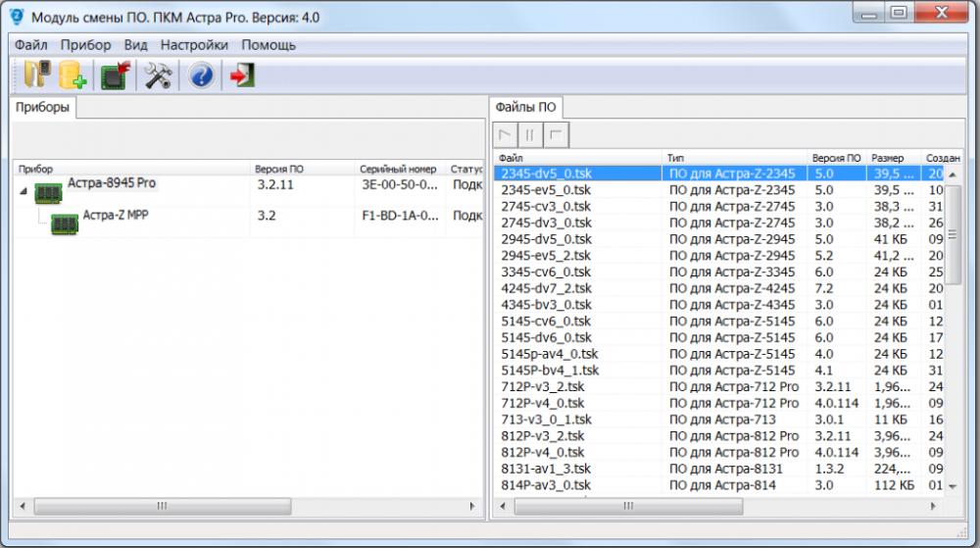Select Астра-Z МРР in device tree
This screenshot has width=980, height=548.
[116, 215]
